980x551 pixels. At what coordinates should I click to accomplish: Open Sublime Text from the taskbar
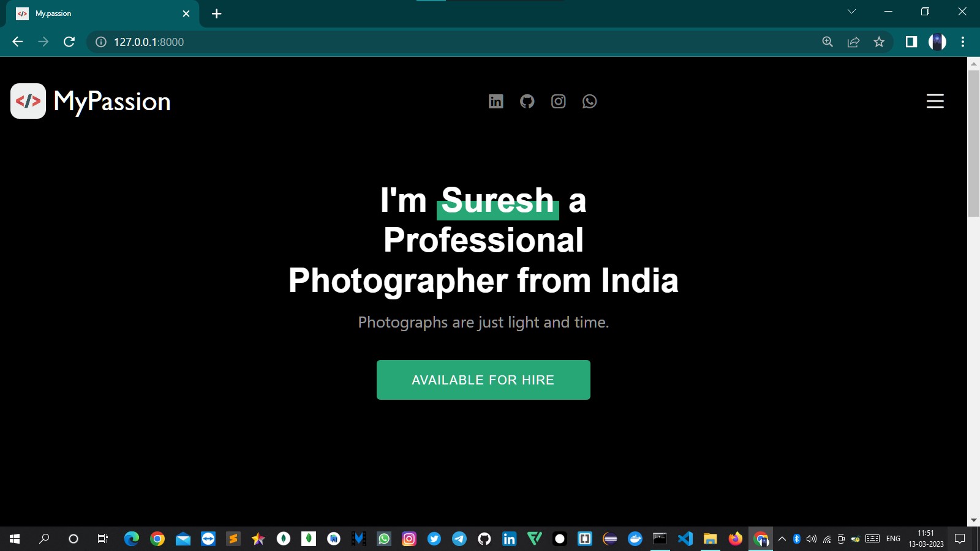coord(233,539)
